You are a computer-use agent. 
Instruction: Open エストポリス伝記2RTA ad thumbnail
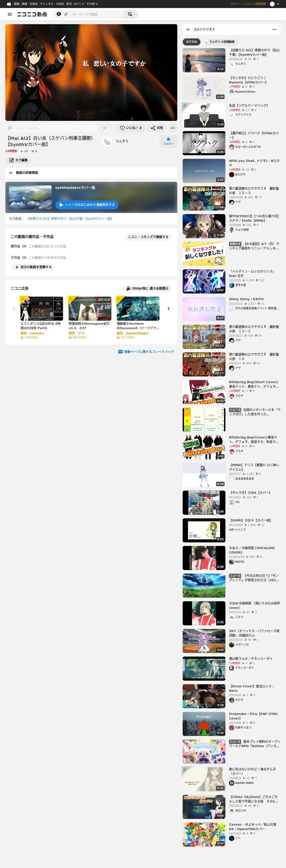42,309
